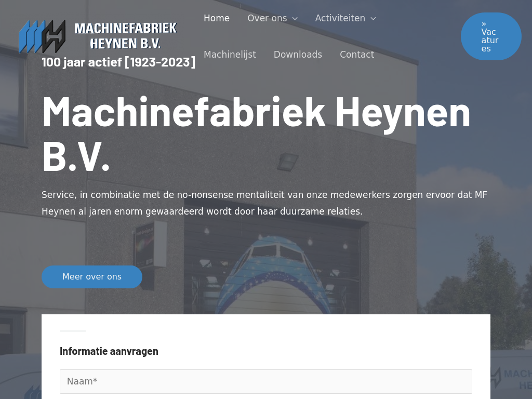The height and width of the screenshot is (399, 532).
Task: Click the paragraph starting "Service, in combinatie"
Action: [x=264, y=203]
